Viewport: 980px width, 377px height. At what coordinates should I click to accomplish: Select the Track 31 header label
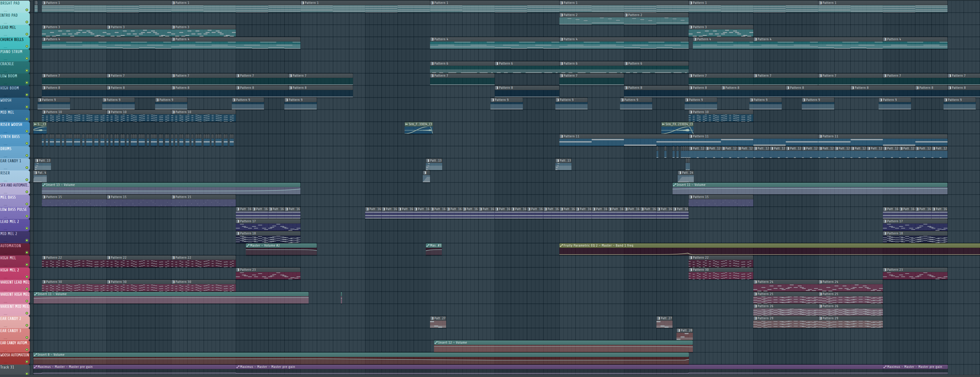(x=7, y=368)
